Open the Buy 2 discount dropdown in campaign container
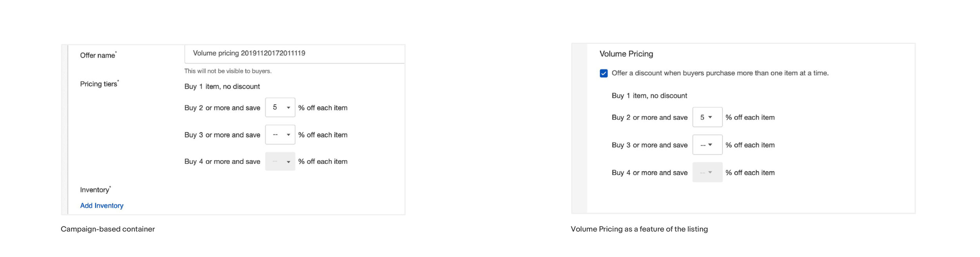Viewport: 980px width, 257px height. click(280, 108)
